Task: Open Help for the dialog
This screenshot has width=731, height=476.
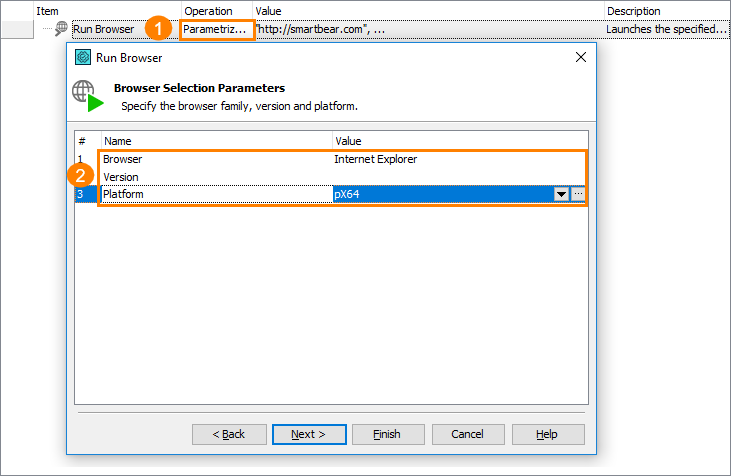Action: click(547, 434)
